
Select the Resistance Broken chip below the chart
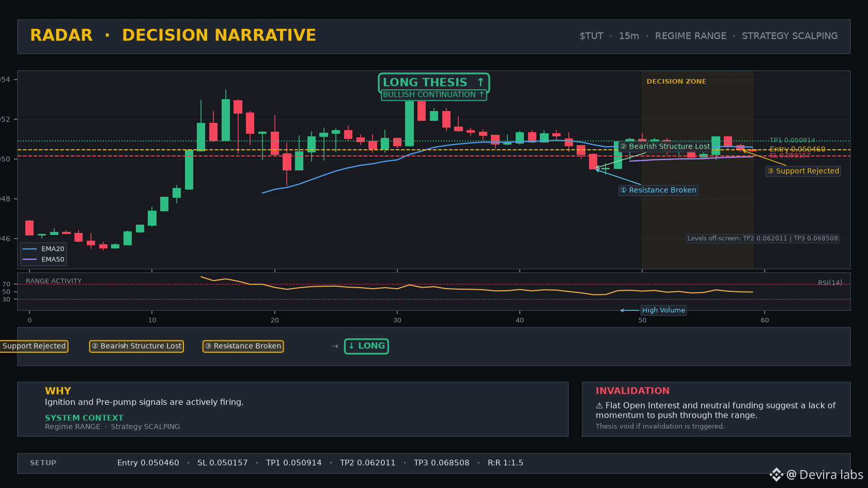(243, 346)
